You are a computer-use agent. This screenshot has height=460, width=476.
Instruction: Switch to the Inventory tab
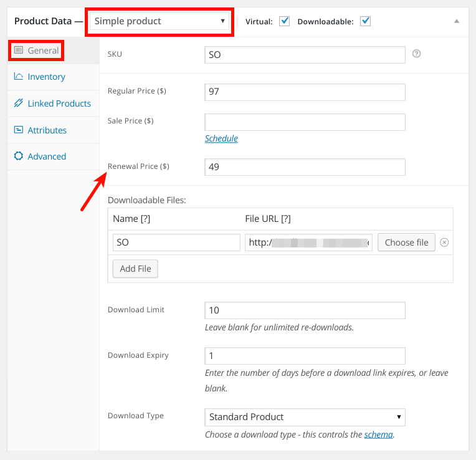coord(46,77)
